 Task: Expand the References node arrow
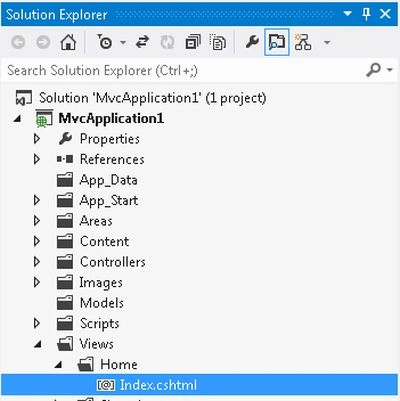37,159
